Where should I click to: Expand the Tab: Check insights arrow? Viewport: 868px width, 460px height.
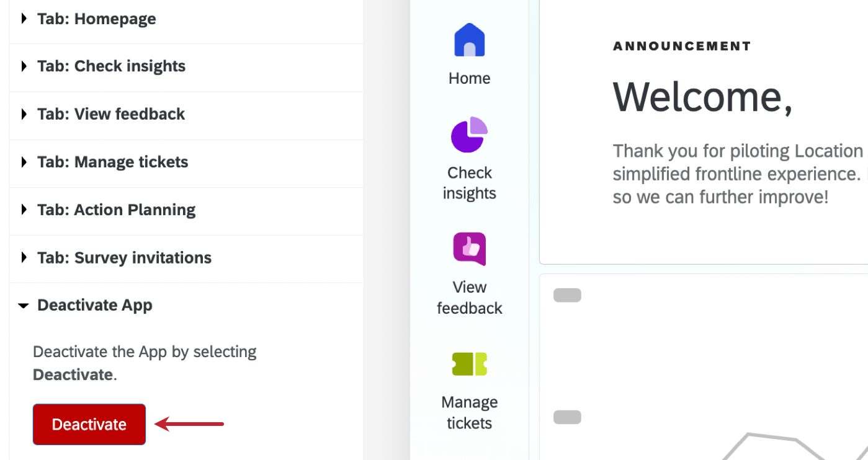[x=24, y=66]
